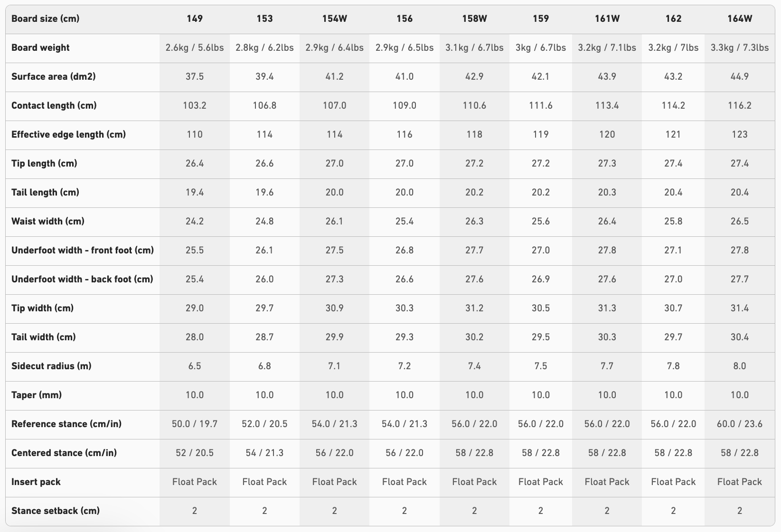Select the 162 column header
This screenshot has width=781, height=532.
pos(673,19)
